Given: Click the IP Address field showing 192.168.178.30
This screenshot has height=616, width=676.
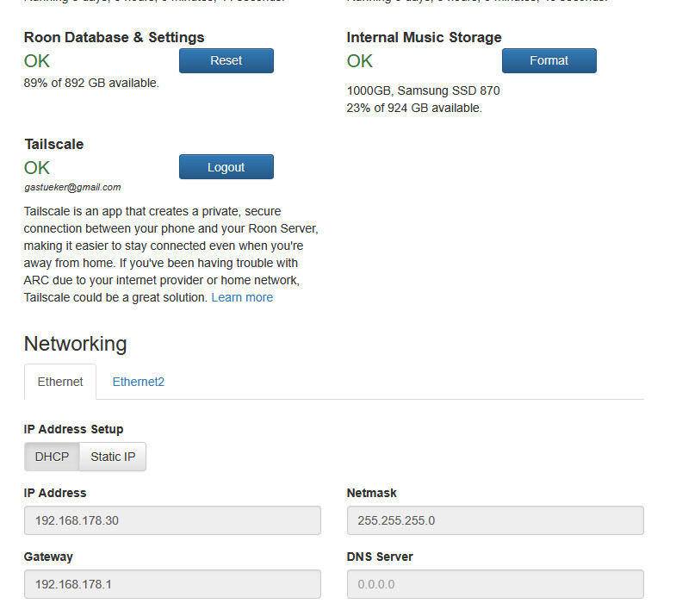Looking at the screenshot, I should click(x=172, y=520).
